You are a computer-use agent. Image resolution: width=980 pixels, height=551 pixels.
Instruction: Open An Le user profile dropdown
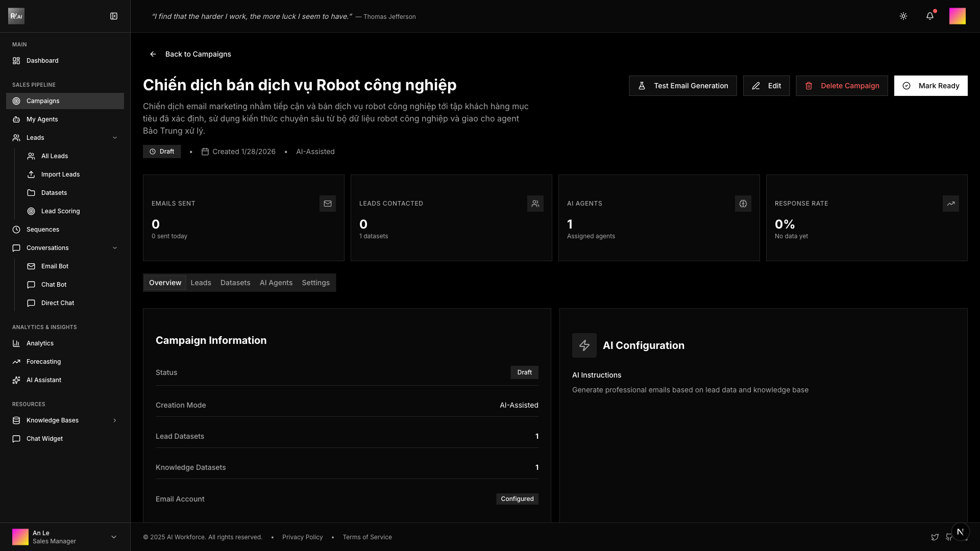114,537
